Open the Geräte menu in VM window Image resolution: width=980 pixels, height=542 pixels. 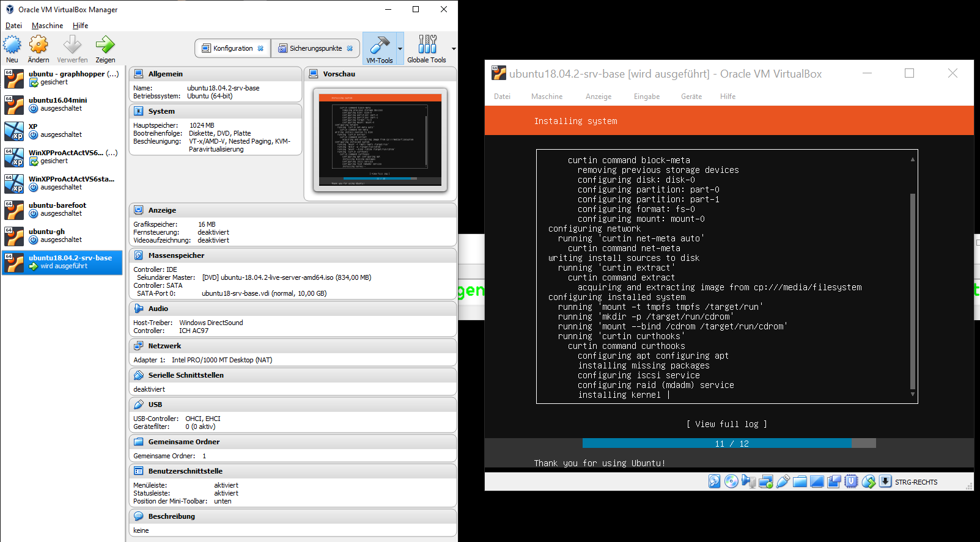pos(691,97)
